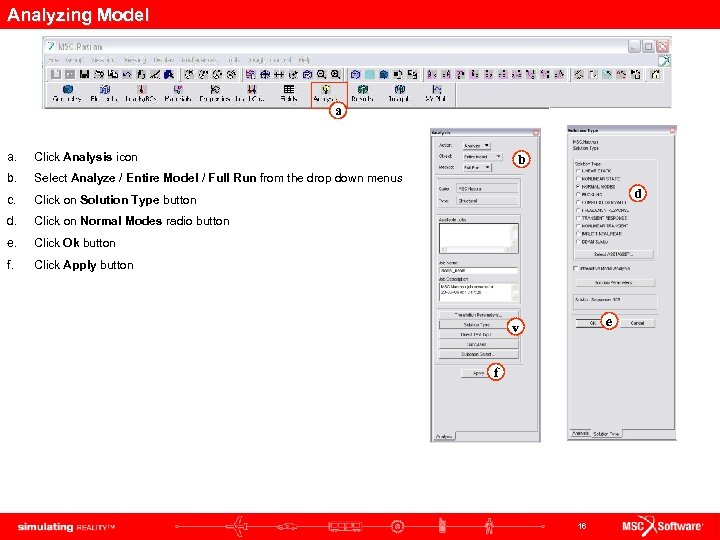720x540 pixels.
Task: Open the Fields application icon
Action: click(289, 93)
